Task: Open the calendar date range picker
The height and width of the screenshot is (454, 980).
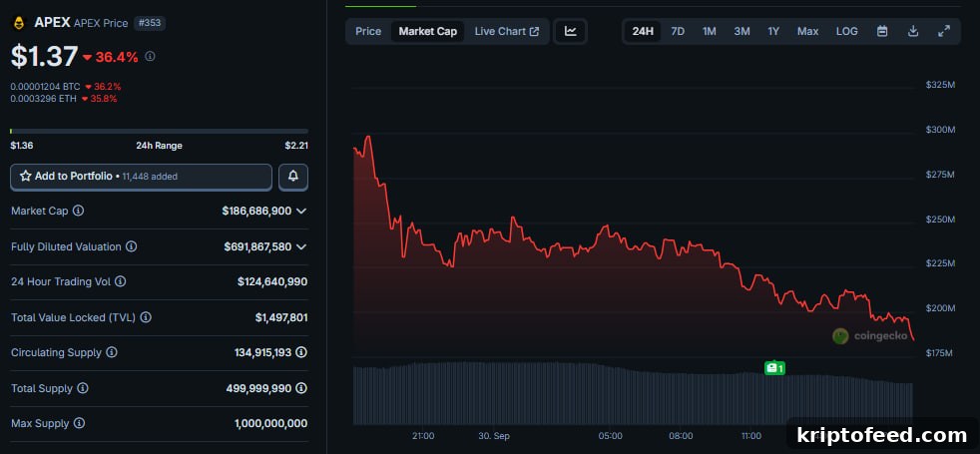Action: (882, 31)
